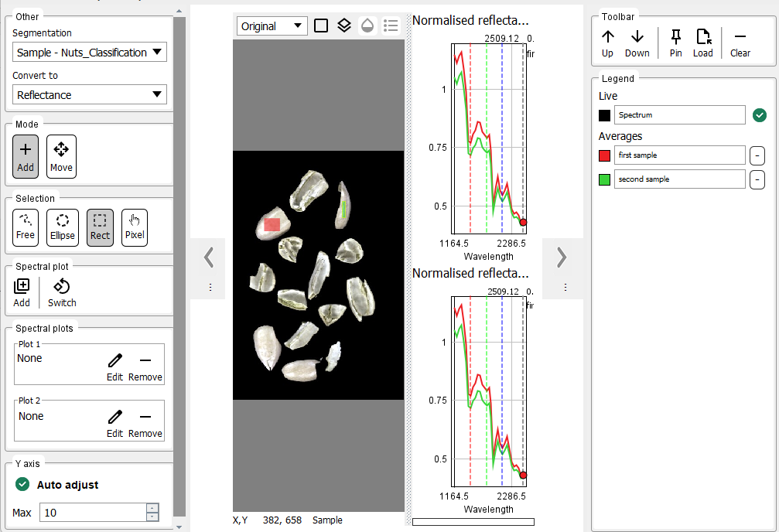
Task: Open the Convert to Reflectance dropdown
Action: 90,95
